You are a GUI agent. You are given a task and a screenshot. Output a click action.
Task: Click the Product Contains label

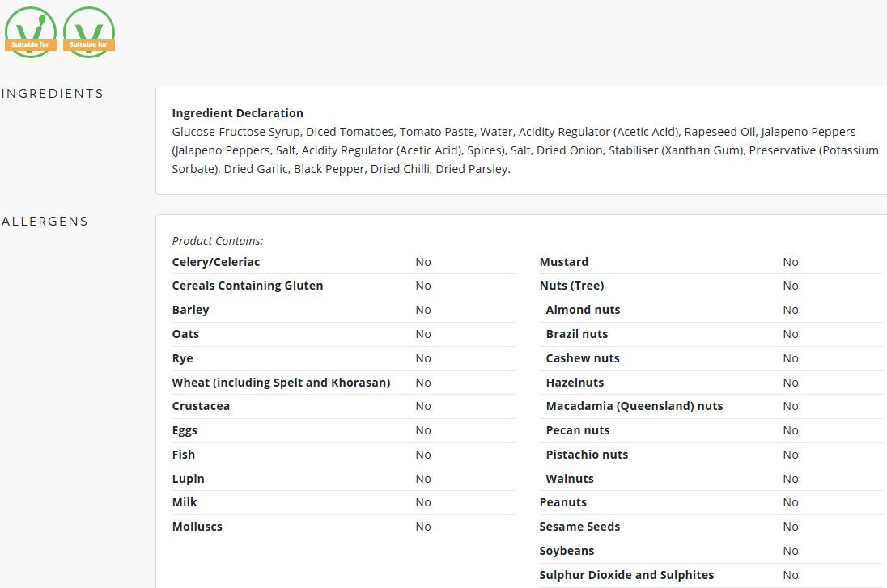(218, 241)
